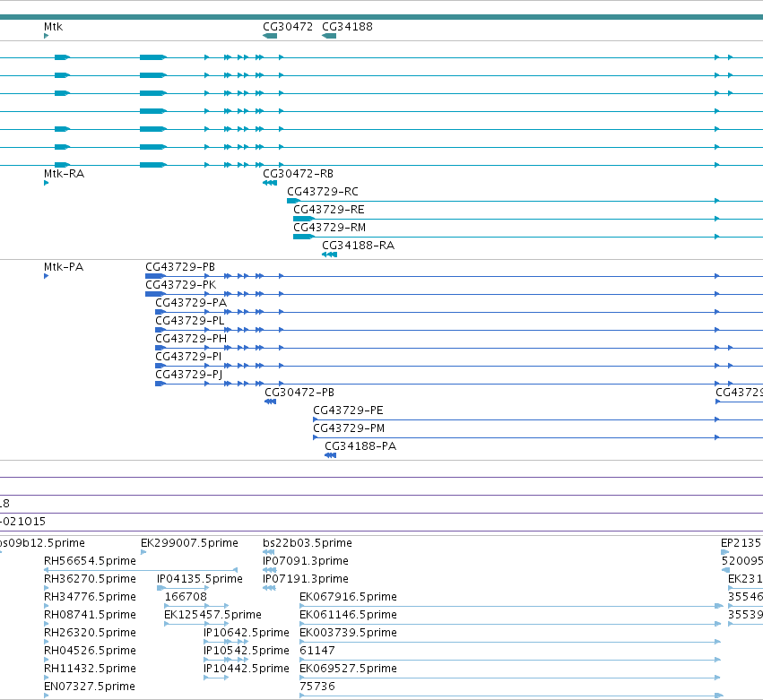763x700 pixels.
Task: Click the IP07091.3prime EST arrows
Action: (270, 570)
